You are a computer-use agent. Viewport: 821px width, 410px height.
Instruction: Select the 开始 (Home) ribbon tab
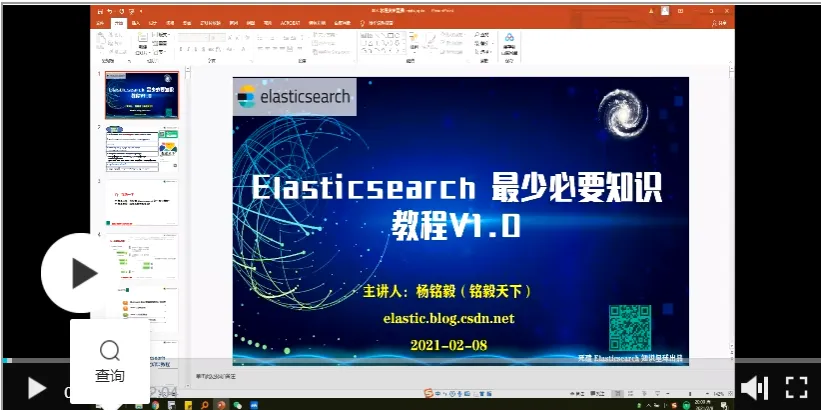point(119,23)
